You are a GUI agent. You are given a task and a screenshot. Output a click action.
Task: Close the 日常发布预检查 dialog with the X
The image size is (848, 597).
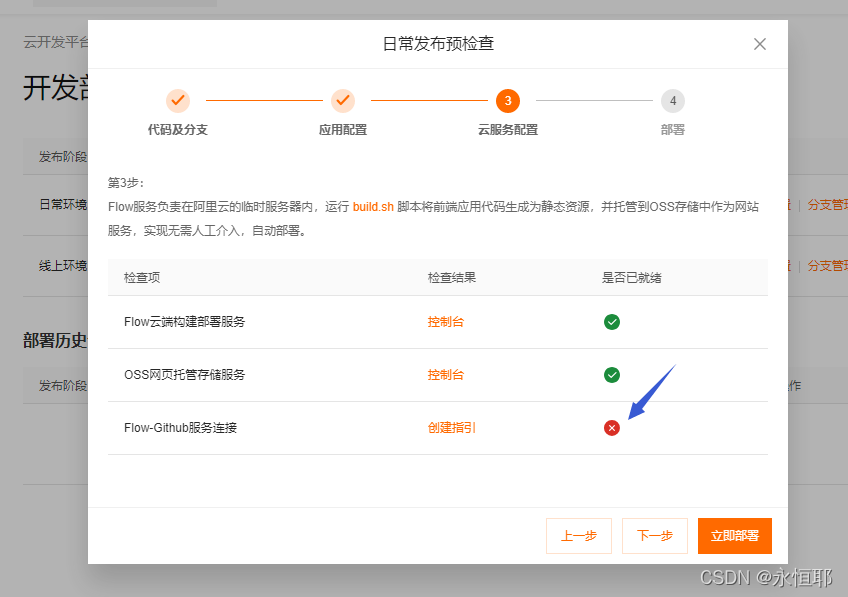[x=759, y=44]
